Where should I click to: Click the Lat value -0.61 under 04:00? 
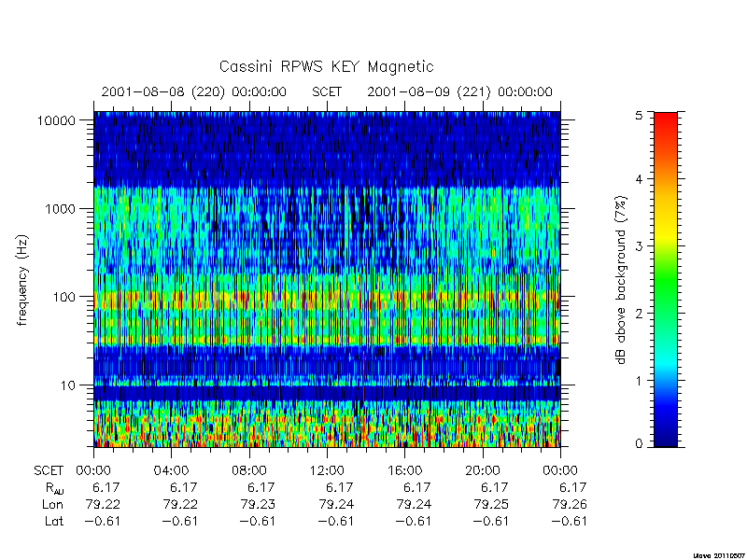point(179,521)
